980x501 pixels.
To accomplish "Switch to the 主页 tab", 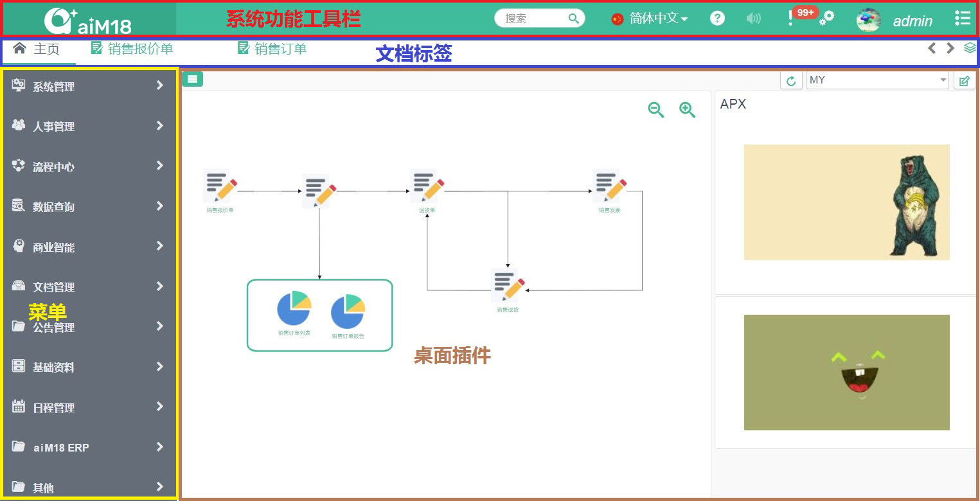I will 37,49.
